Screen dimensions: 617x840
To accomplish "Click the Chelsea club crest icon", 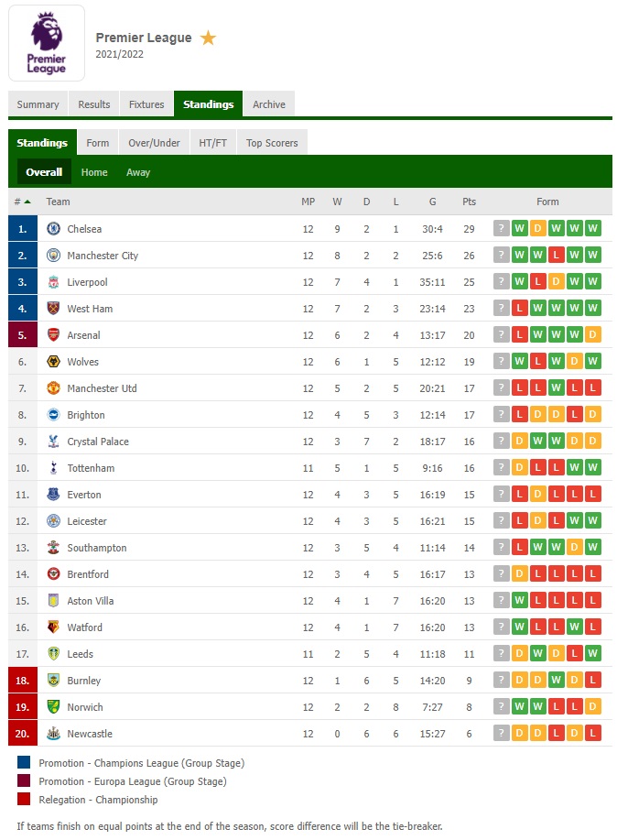I will pyautogui.click(x=53, y=229).
